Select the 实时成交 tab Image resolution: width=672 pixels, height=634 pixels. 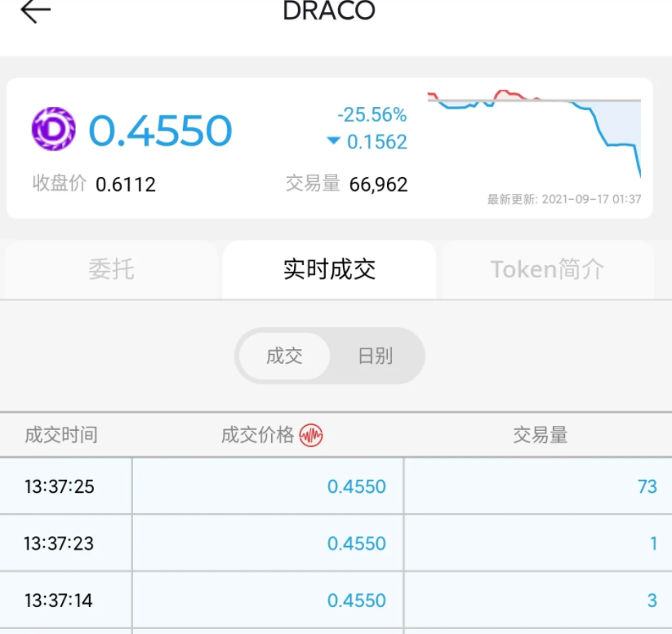pyautogui.click(x=329, y=269)
